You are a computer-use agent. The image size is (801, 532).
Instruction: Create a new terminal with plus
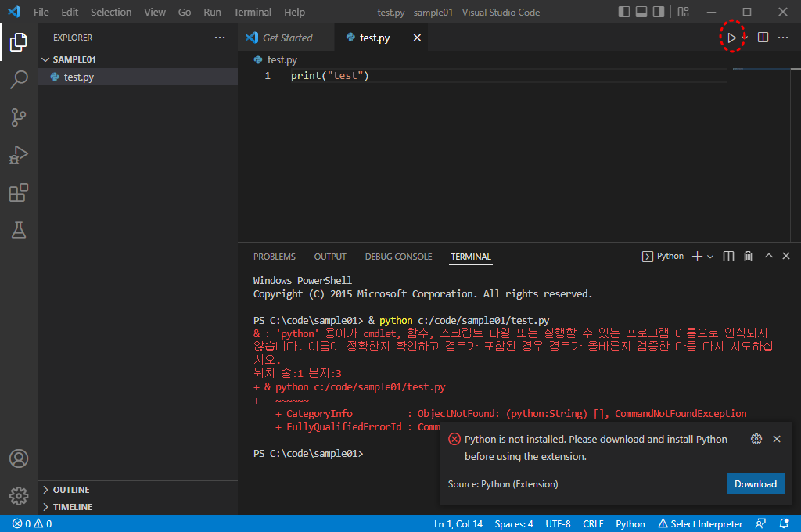[x=697, y=256]
